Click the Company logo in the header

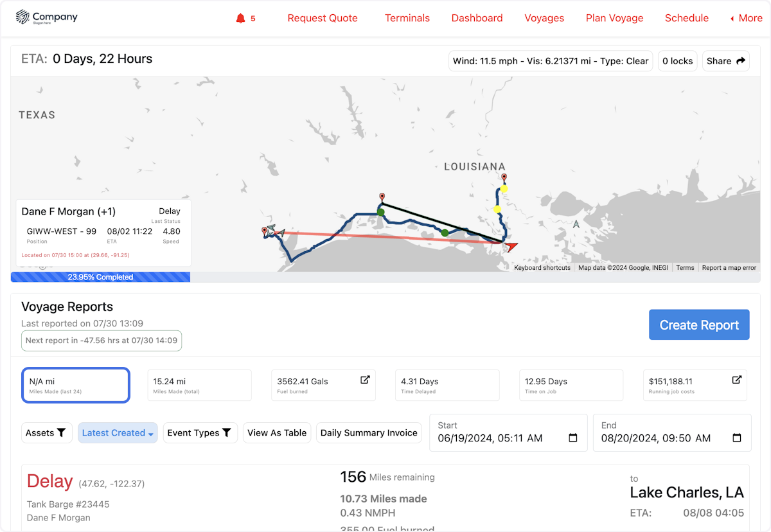point(46,17)
